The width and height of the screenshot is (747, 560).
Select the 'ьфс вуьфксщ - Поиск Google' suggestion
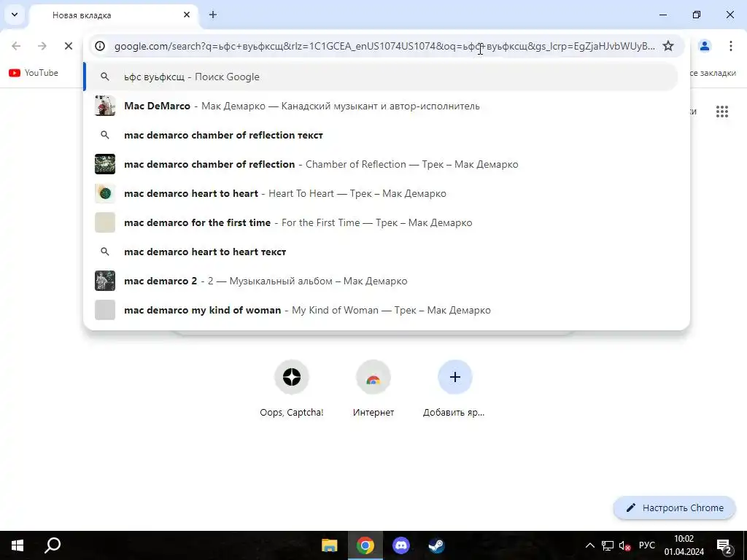[381, 77]
